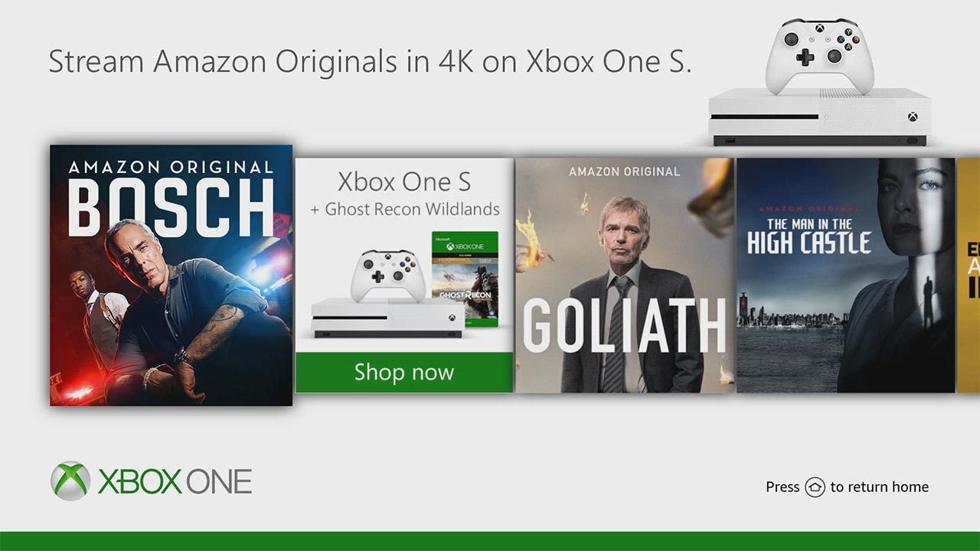Click the Stream Amazon Originals headline

point(370,62)
